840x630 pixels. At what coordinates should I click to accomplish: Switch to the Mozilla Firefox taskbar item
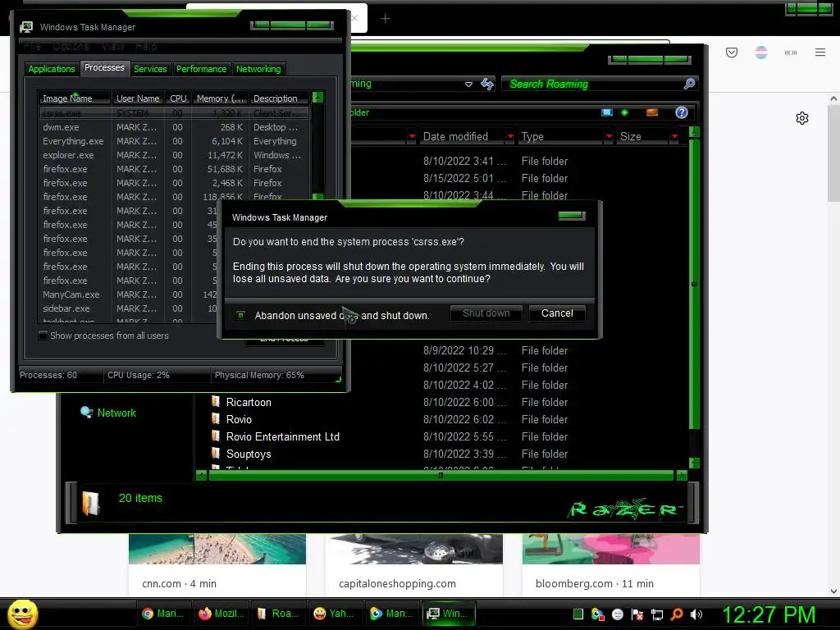pyautogui.click(x=221, y=614)
